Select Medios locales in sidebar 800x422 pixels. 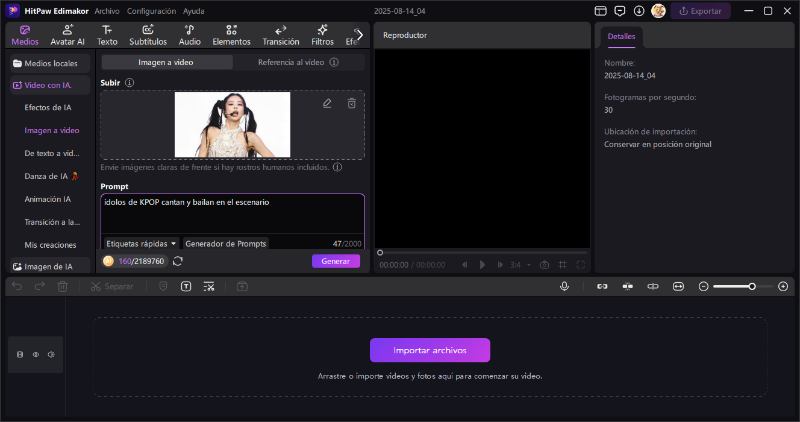pos(50,63)
